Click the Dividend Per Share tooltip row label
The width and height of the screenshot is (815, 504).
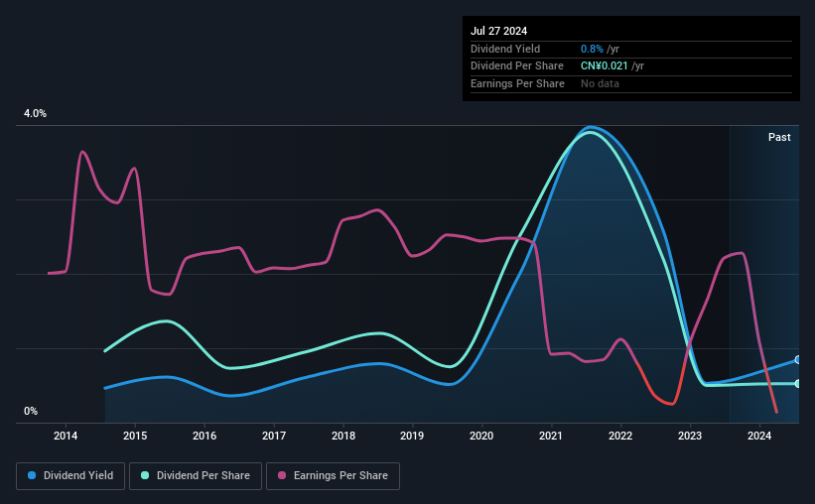(516, 66)
